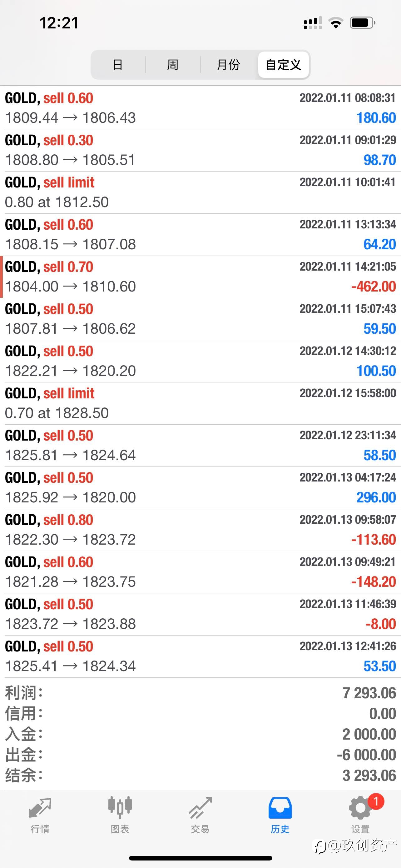
Task: Open the Trade (交易) trend icon
Action: (x=200, y=808)
